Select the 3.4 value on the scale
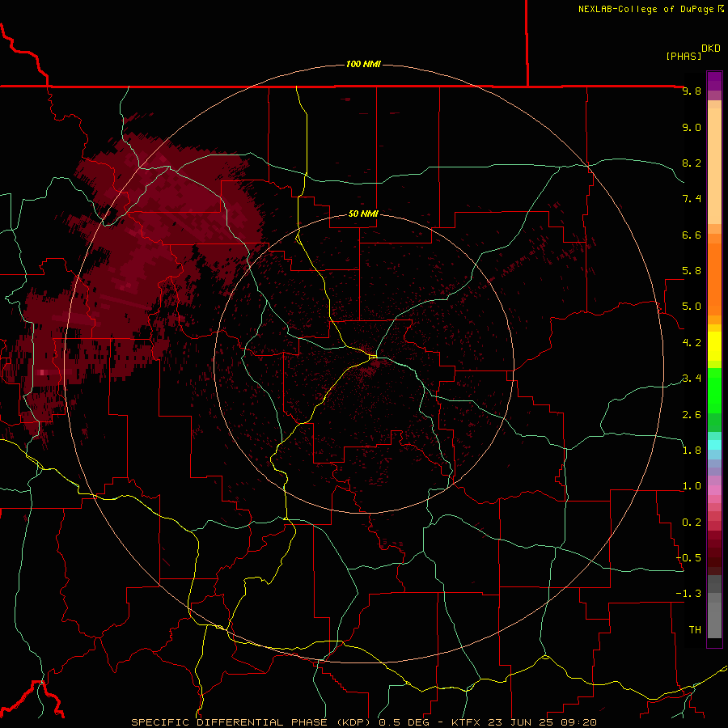 pyautogui.click(x=692, y=379)
